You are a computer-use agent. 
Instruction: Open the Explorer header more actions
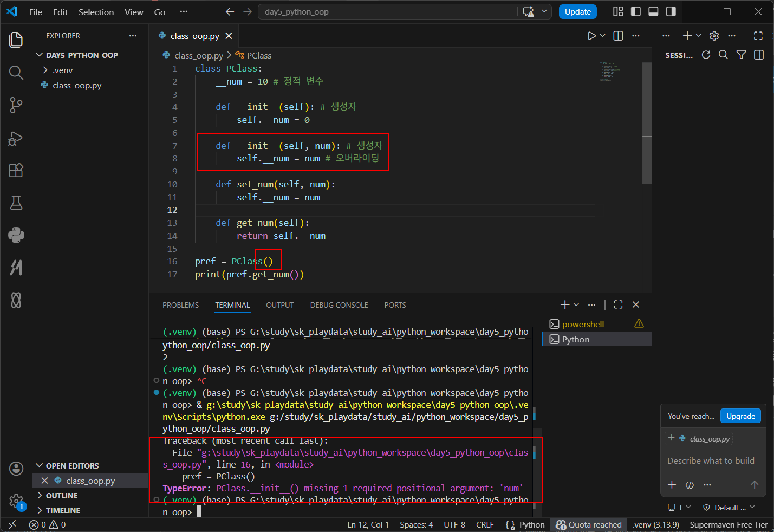point(133,36)
